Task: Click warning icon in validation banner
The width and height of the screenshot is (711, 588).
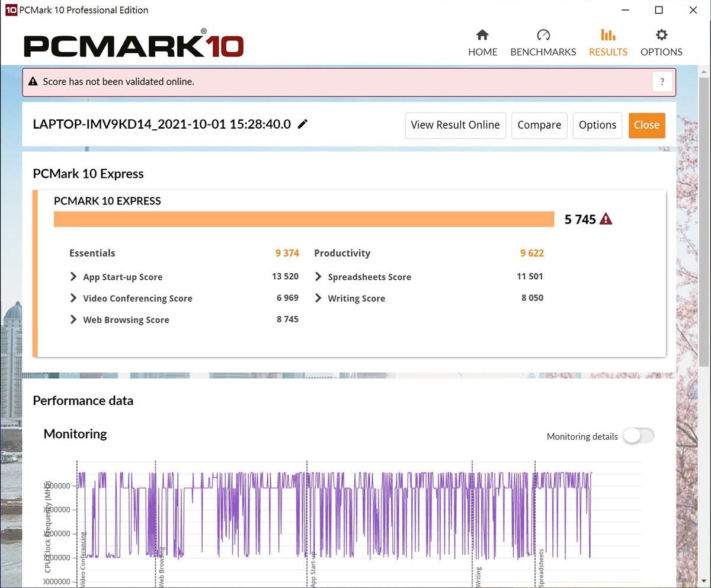Action: coord(33,81)
